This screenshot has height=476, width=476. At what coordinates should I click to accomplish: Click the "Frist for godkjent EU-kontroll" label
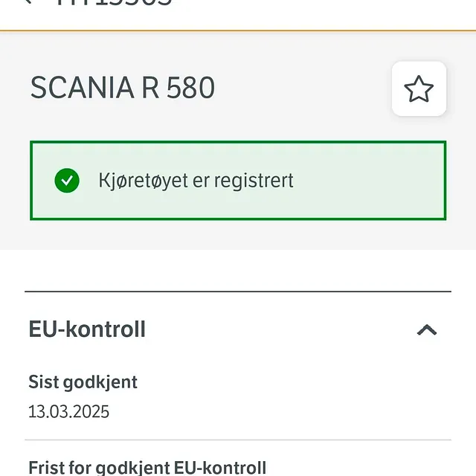pos(147,467)
